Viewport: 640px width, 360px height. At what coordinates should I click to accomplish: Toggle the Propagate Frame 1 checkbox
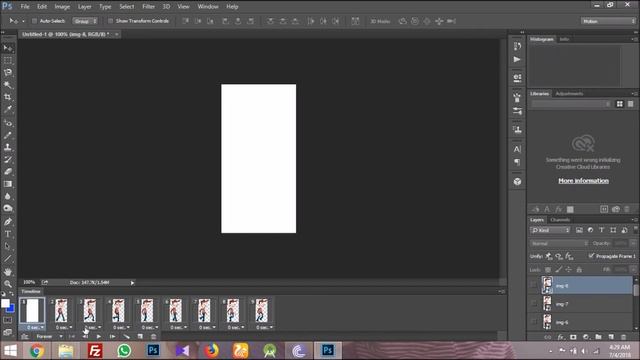[x=591, y=256]
